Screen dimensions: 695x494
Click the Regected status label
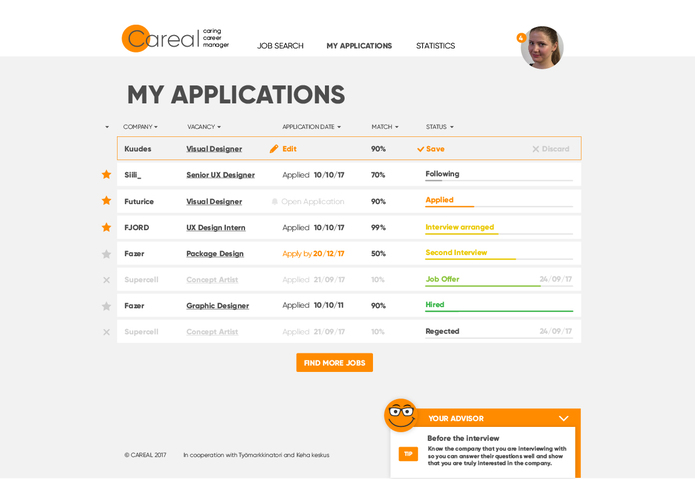pyautogui.click(x=442, y=331)
